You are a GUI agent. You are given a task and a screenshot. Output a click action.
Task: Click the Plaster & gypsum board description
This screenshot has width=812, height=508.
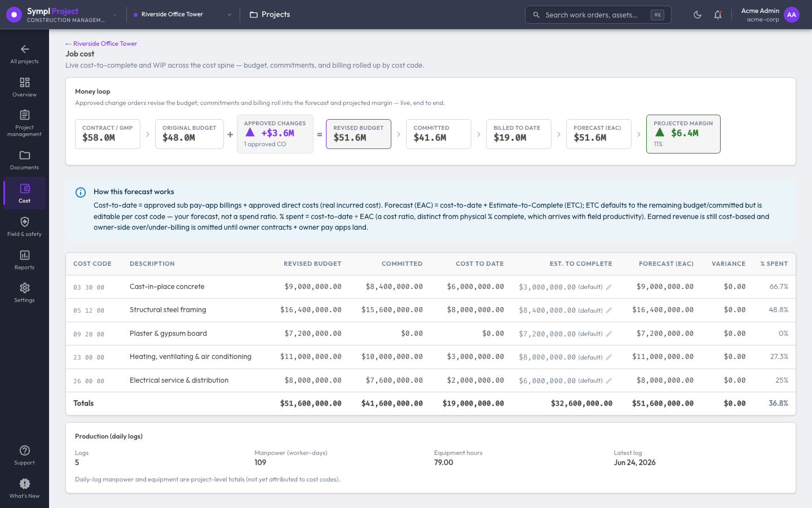(x=168, y=334)
